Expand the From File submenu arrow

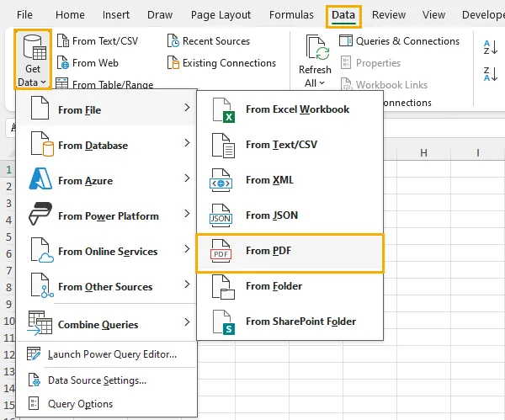[187, 108]
